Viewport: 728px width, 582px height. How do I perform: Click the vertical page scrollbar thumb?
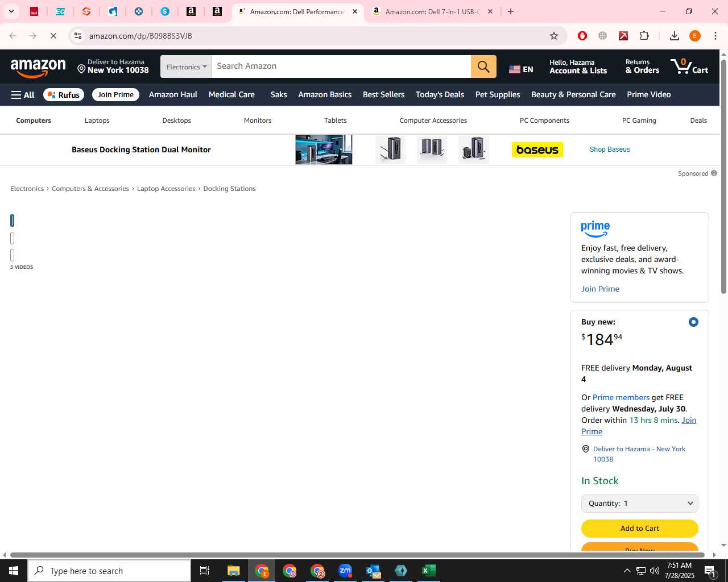click(x=723, y=176)
